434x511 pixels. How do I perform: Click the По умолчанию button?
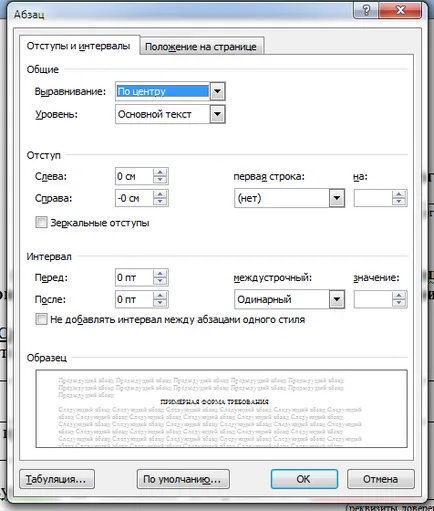183,479
